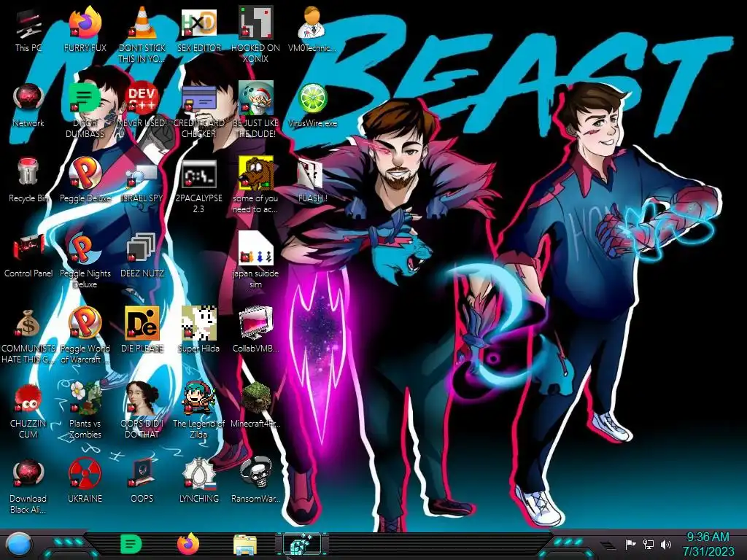The image size is (747, 560).
Task: Open the Minecraft4Fr... grass block icon
Action: pos(255,405)
